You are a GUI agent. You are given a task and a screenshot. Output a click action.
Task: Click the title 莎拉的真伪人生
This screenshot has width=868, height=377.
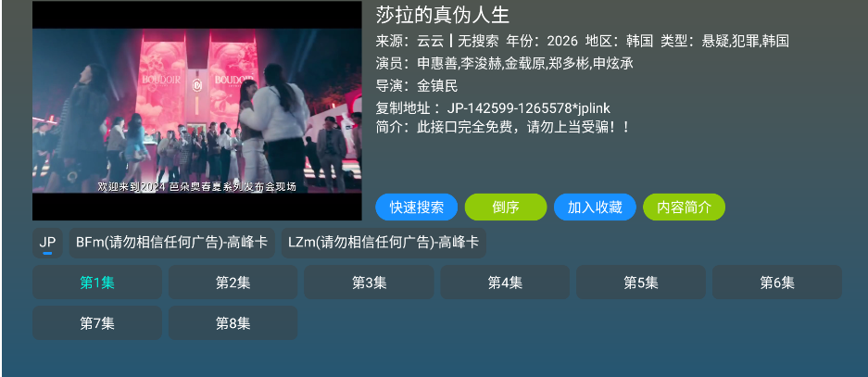442,15
